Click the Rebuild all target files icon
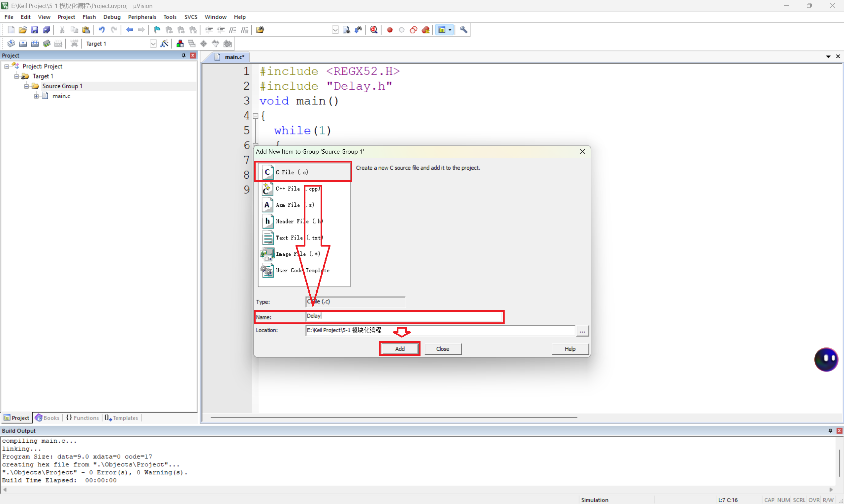 pyautogui.click(x=35, y=44)
